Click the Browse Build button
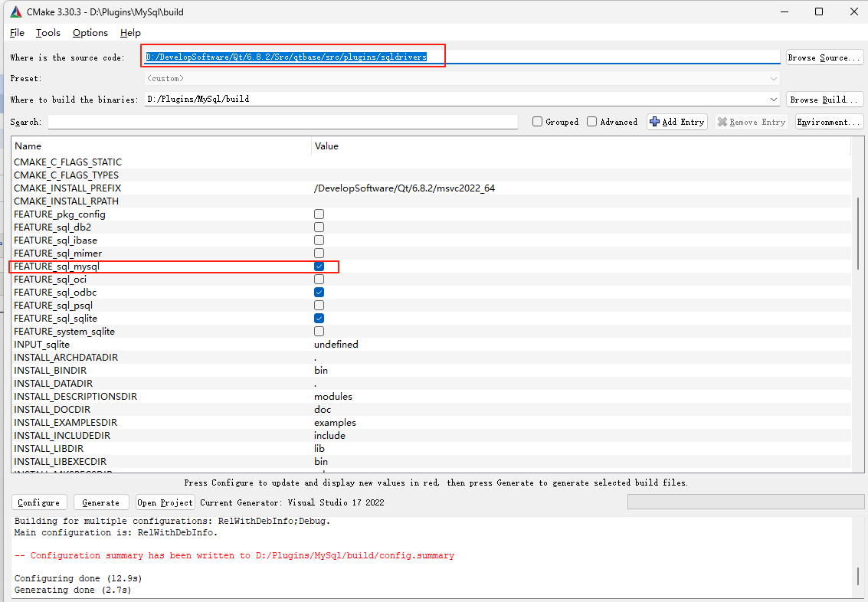Viewport: 868px width, 602px height. (824, 100)
